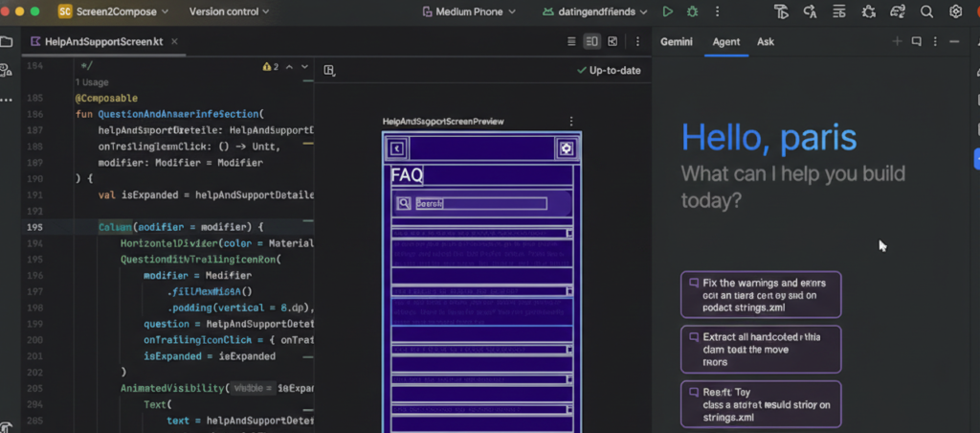This screenshot has width=980, height=433.
Task: Open Gemini panel options three-dot menu
Action: pyautogui.click(x=935, y=41)
